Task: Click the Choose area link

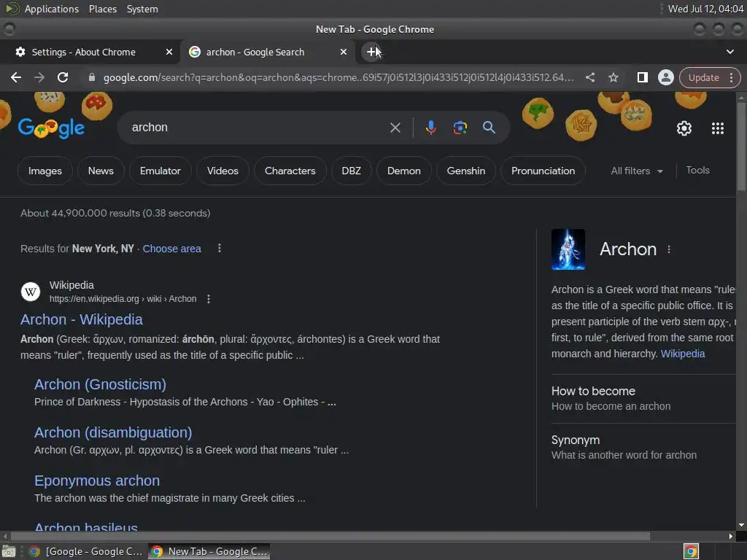Action: pyautogui.click(x=172, y=249)
